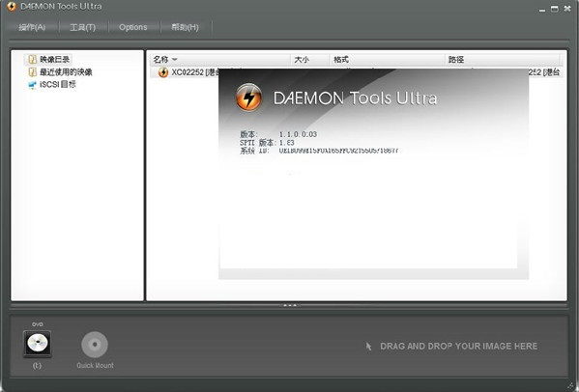Click the XC02252 image lightning icon
The width and height of the screenshot is (579, 392).
(162, 72)
